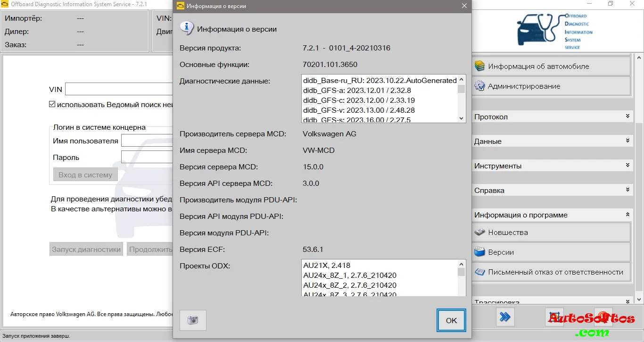The height and width of the screenshot is (342, 644).
Task: Close the Информация о версии dialog
Action: click(464, 6)
